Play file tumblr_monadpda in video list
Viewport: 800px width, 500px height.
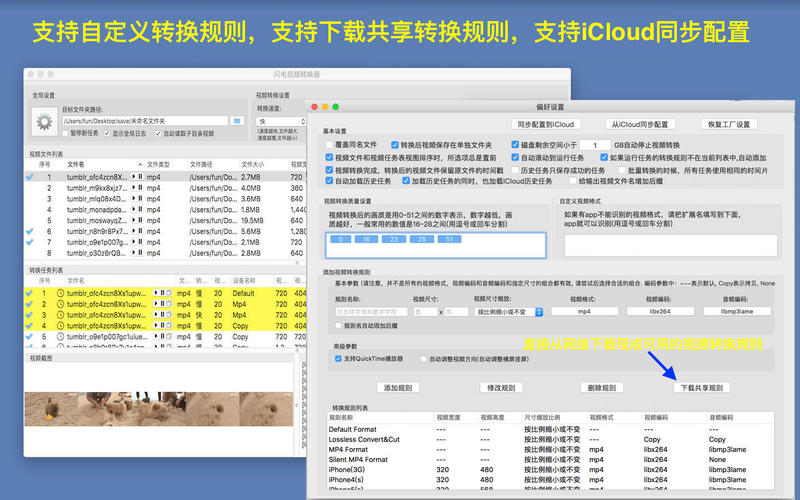tap(134, 209)
